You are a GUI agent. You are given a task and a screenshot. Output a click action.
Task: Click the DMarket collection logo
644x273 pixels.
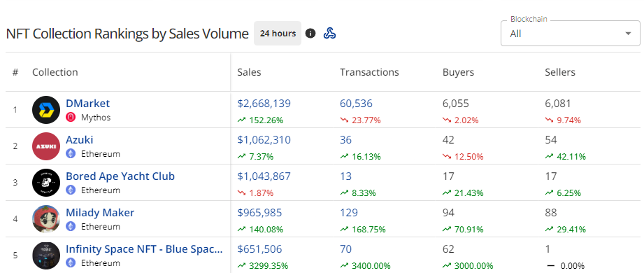46,110
